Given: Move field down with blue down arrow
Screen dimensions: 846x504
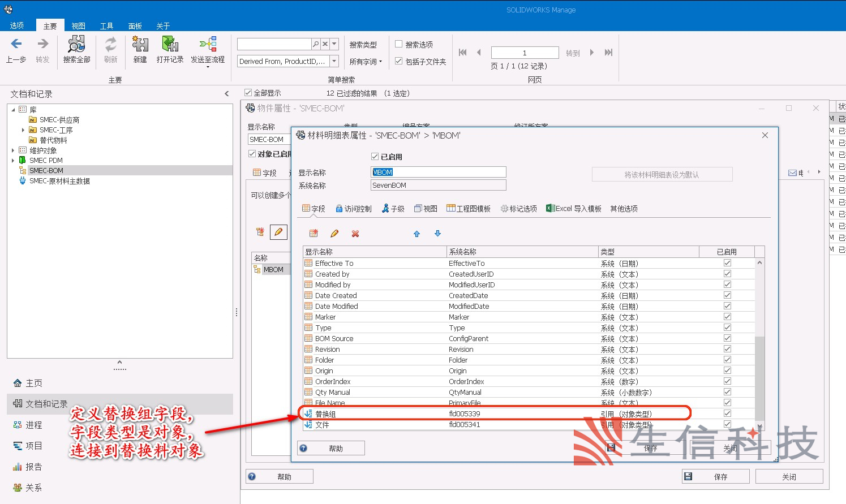Looking at the screenshot, I should pos(437,233).
